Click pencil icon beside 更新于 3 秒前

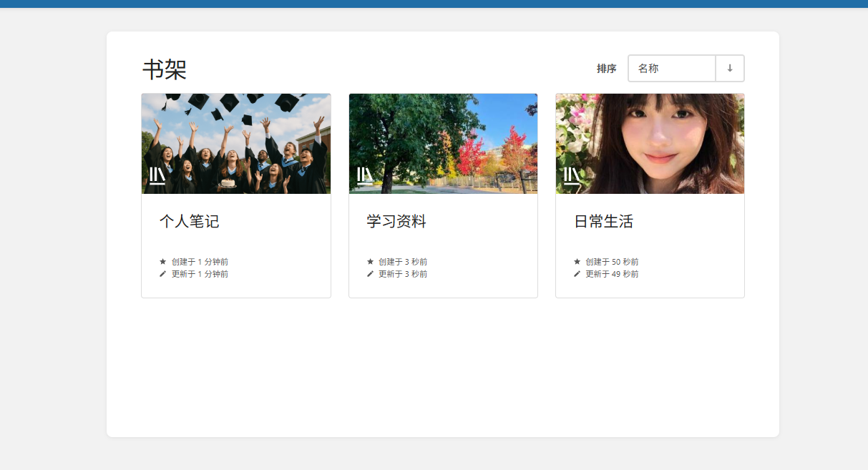pyautogui.click(x=370, y=274)
